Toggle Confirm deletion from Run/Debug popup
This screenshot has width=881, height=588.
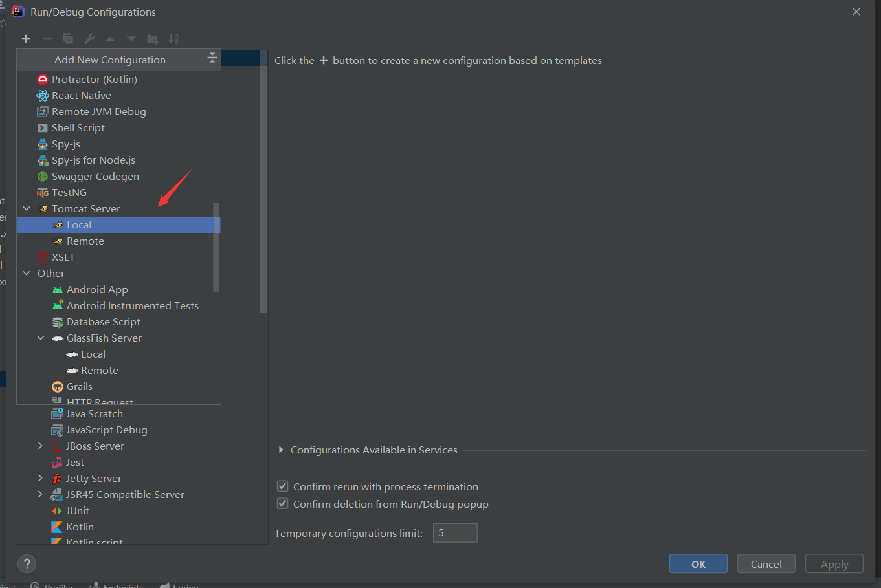click(283, 503)
